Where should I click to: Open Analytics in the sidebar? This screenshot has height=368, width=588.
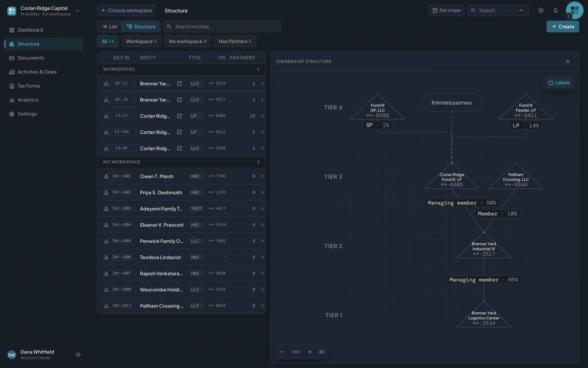44,100
